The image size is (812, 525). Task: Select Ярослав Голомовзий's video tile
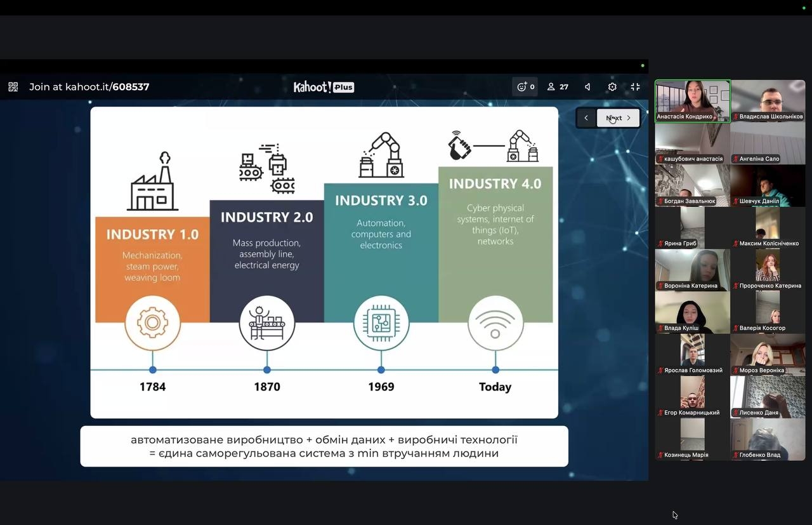pyautogui.click(x=693, y=354)
